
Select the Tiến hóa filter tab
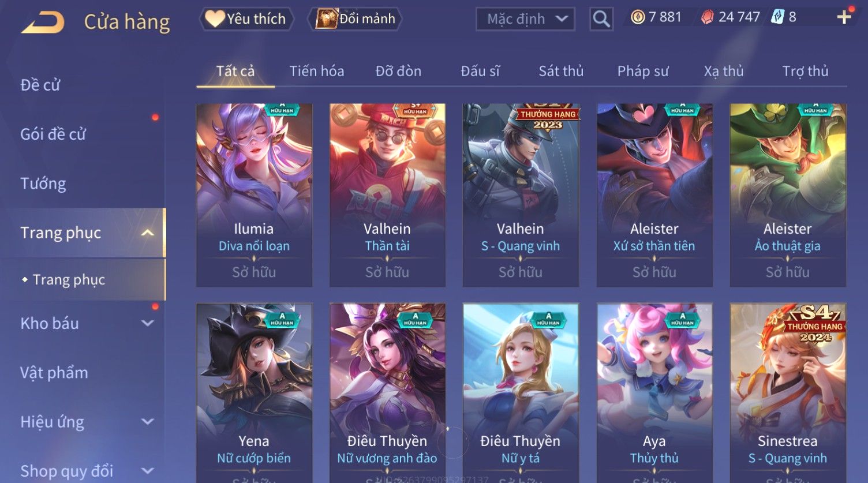(317, 71)
